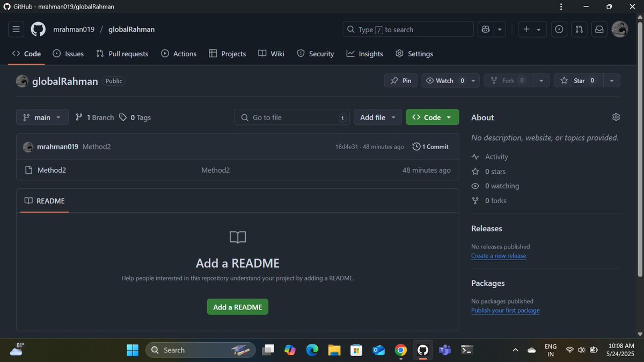Open the weather widget showing 81°
Viewport: 644px width, 362px height.
17,350
